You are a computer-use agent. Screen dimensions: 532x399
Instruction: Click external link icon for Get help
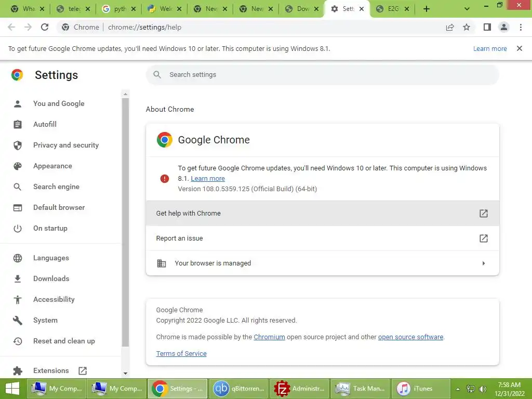click(484, 214)
